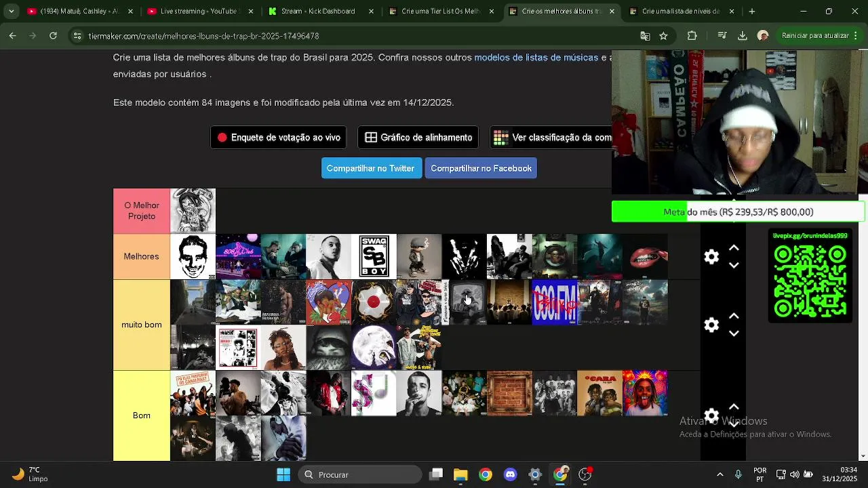The image size is (868, 488).
Task: Click the light yellow Bom tier label
Action: [142, 415]
